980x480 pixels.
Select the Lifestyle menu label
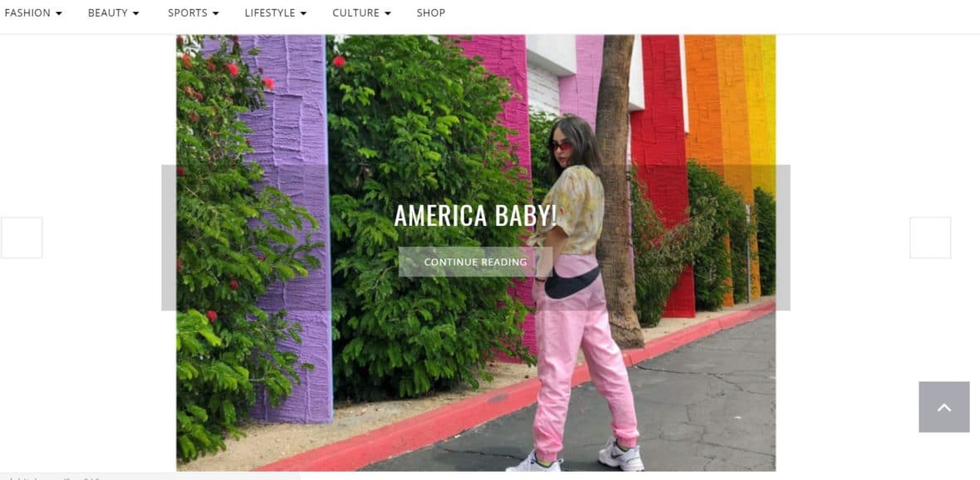[x=270, y=12]
